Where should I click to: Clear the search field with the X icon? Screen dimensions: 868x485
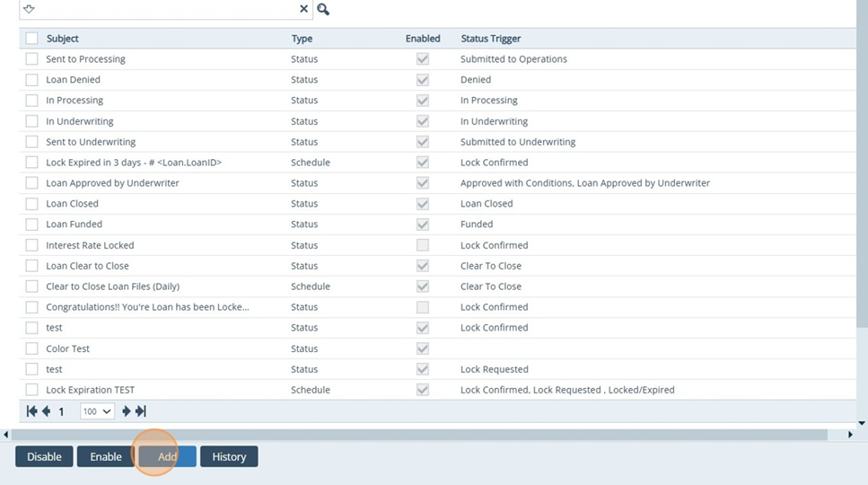(303, 9)
